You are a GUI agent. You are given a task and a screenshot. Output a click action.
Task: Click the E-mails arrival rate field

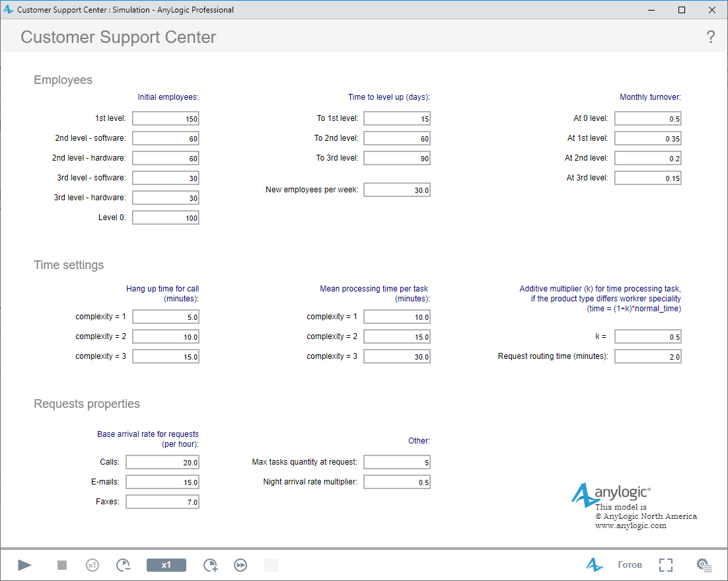point(163,482)
